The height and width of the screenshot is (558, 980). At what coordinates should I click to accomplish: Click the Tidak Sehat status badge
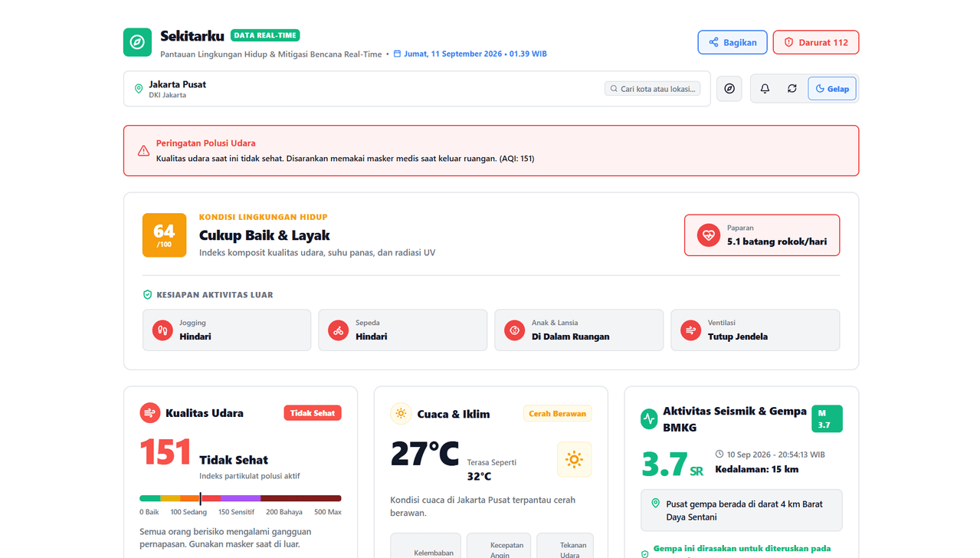click(313, 413)
